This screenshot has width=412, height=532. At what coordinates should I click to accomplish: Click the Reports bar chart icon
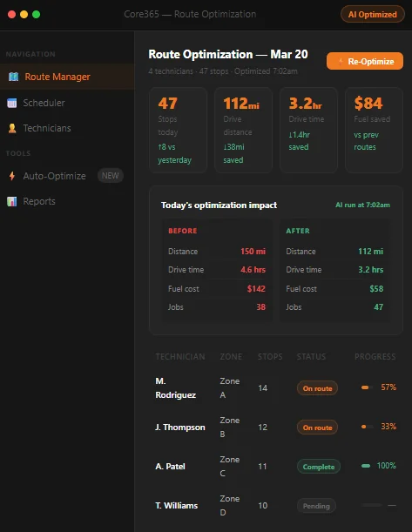[12, 201]
